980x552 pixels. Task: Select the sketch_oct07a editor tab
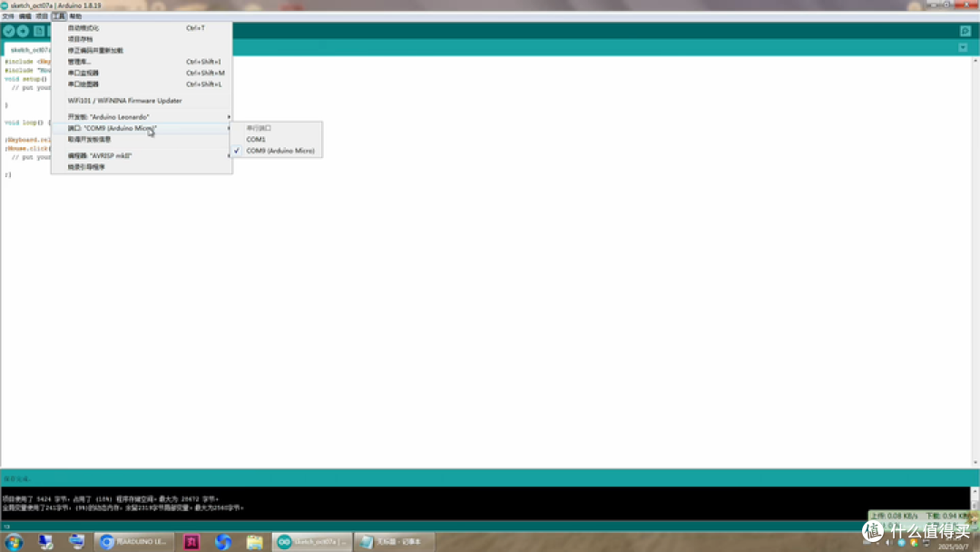(x=29, y=50)
